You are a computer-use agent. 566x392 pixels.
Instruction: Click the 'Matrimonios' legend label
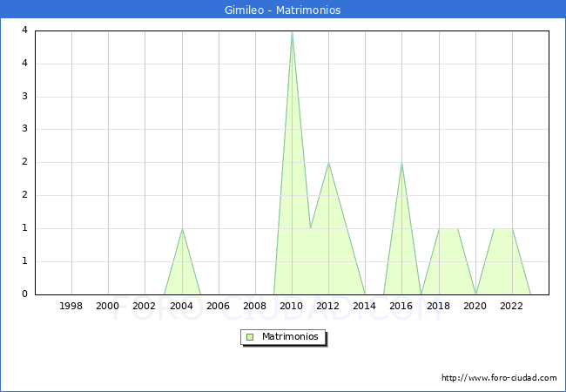(x=290, y=336)
